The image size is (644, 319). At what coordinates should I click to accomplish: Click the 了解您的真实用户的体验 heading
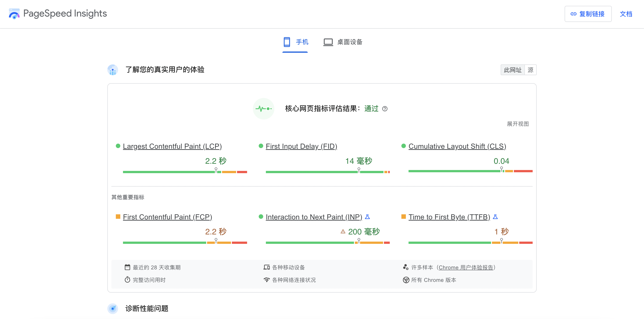point(165,70)
